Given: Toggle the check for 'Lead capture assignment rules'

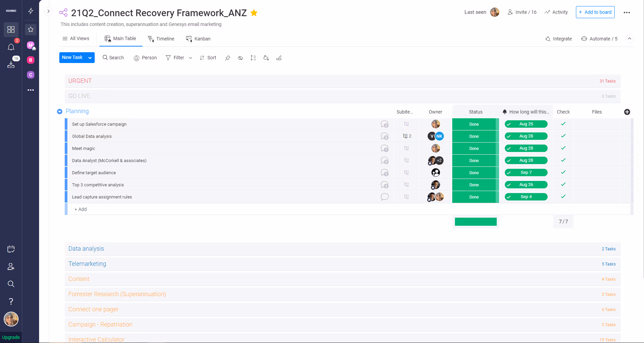Looking at the screenshot, I should (x=563, y=197).
